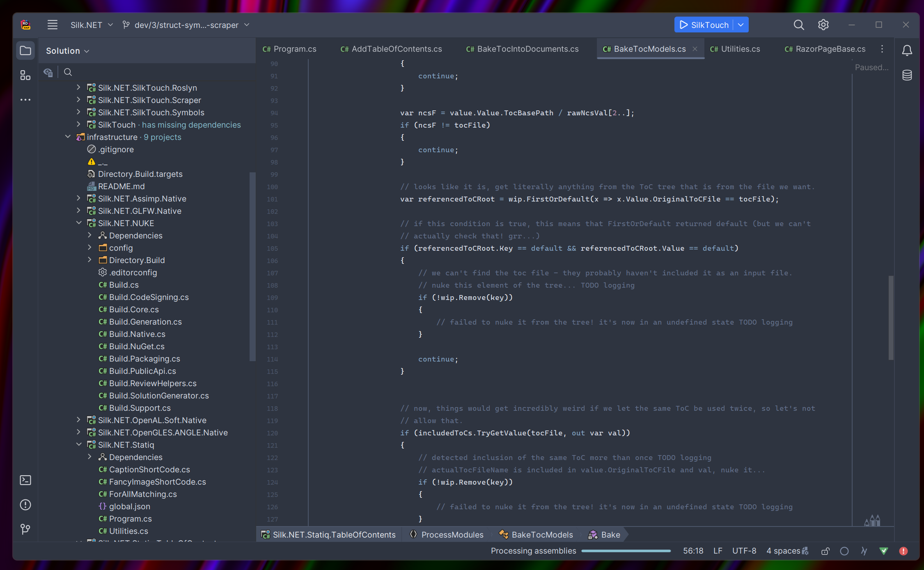Collapse the Silk.NET.NUKE node

click(x=79, y=223)
